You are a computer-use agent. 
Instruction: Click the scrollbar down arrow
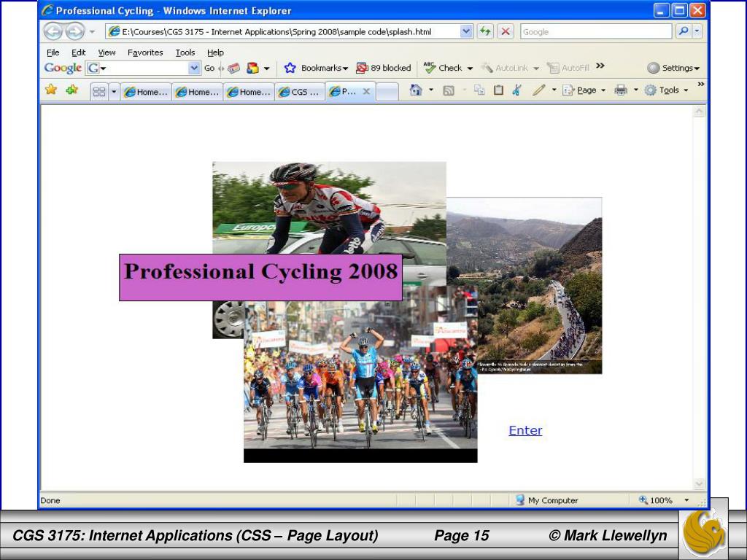699,484
